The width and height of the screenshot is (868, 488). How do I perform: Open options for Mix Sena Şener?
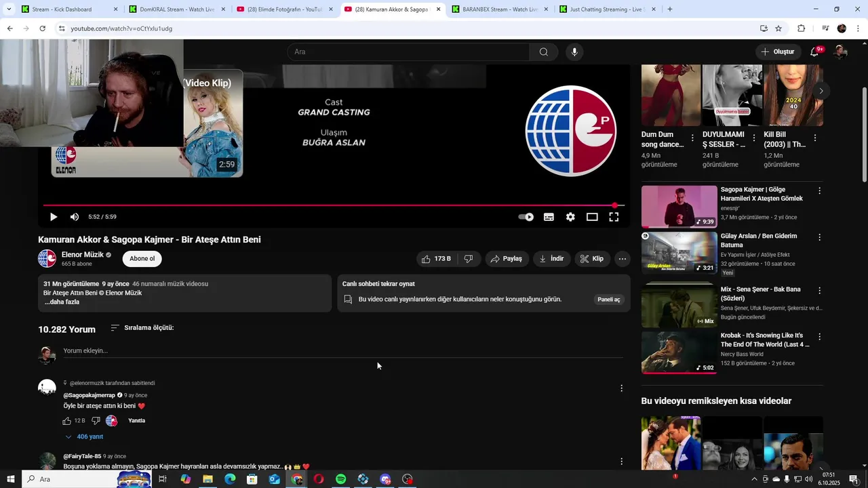point(819,290)
